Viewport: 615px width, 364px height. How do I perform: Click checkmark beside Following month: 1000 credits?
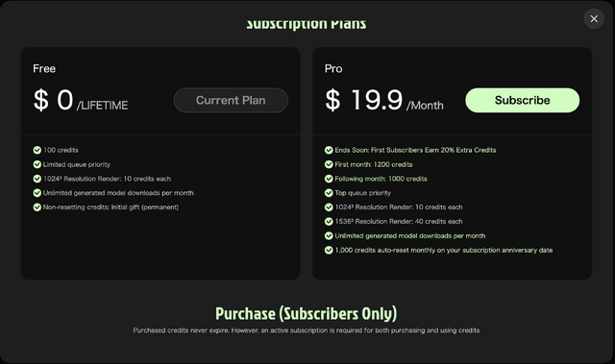point(329,179)
